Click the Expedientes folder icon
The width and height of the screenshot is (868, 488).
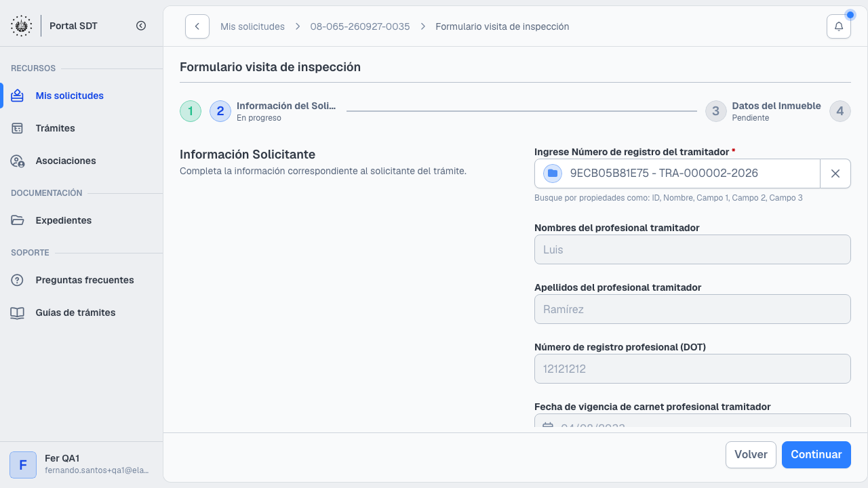[18, 220]
